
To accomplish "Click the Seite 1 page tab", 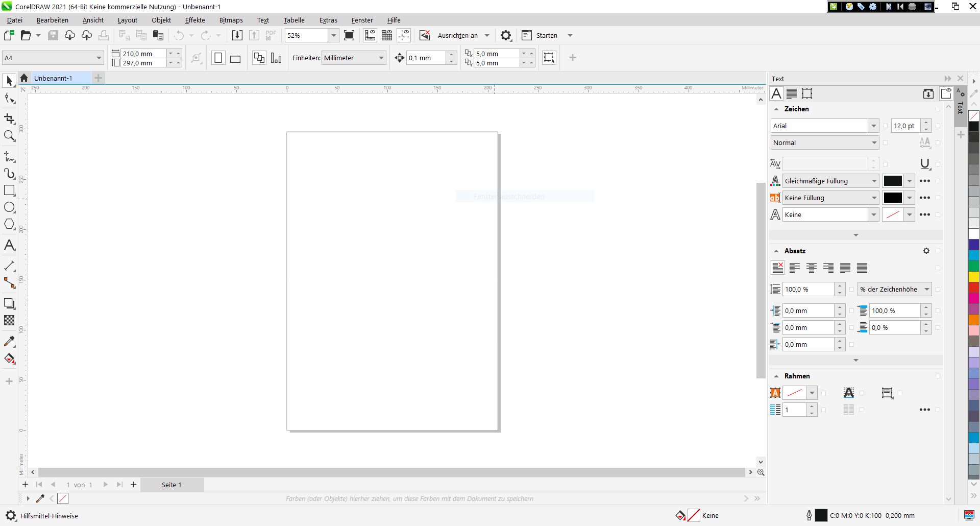I will tap(171, 485).
